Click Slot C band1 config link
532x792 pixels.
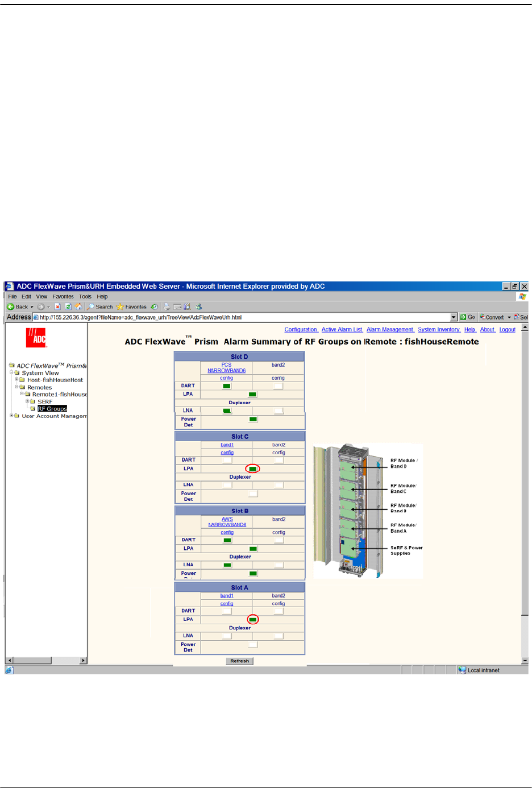[227, 453]
